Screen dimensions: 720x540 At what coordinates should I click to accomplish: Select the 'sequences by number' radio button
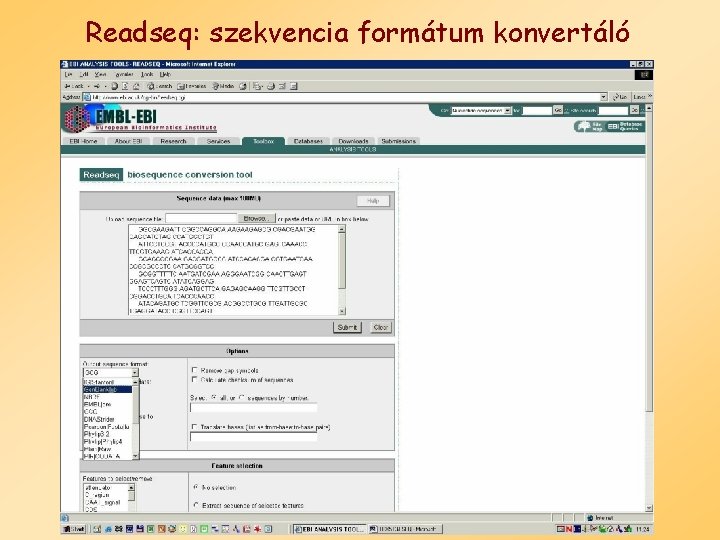tap(242, 398)
